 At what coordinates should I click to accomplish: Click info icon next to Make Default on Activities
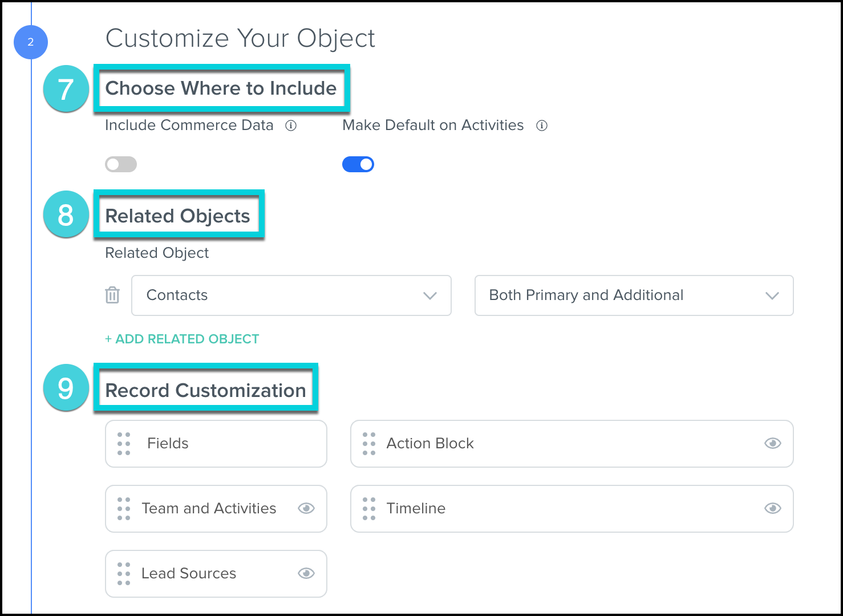click(x=542, y=125)
